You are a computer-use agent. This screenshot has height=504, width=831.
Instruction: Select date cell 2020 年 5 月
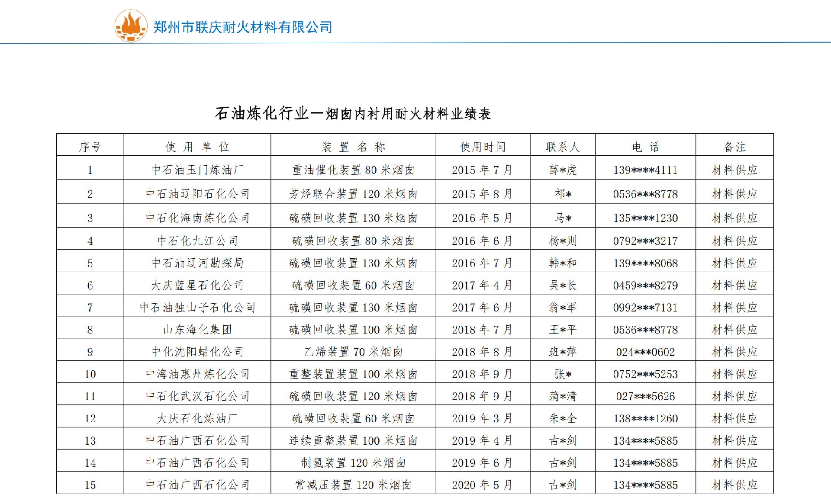click(x=483, y=485)
